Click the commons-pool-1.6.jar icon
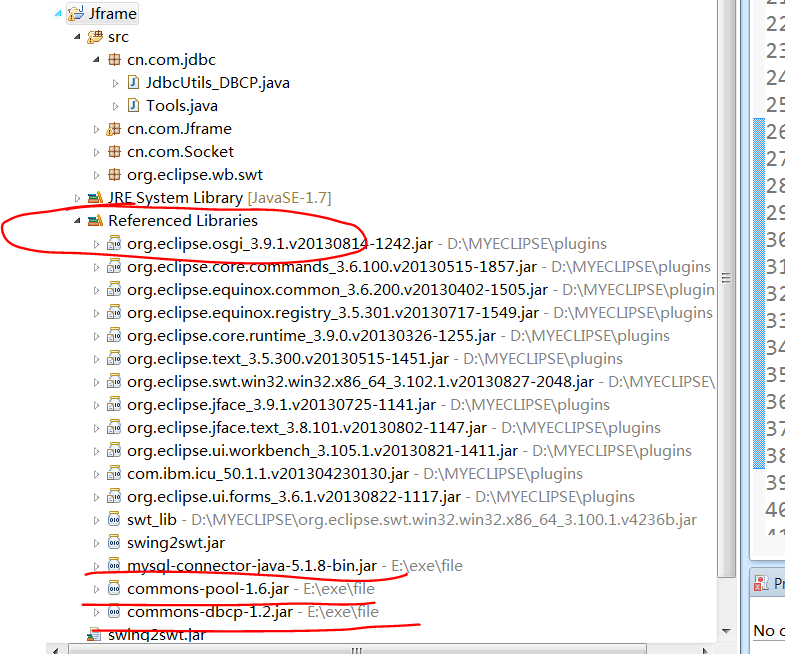785x654 pixels. (114, 589)
